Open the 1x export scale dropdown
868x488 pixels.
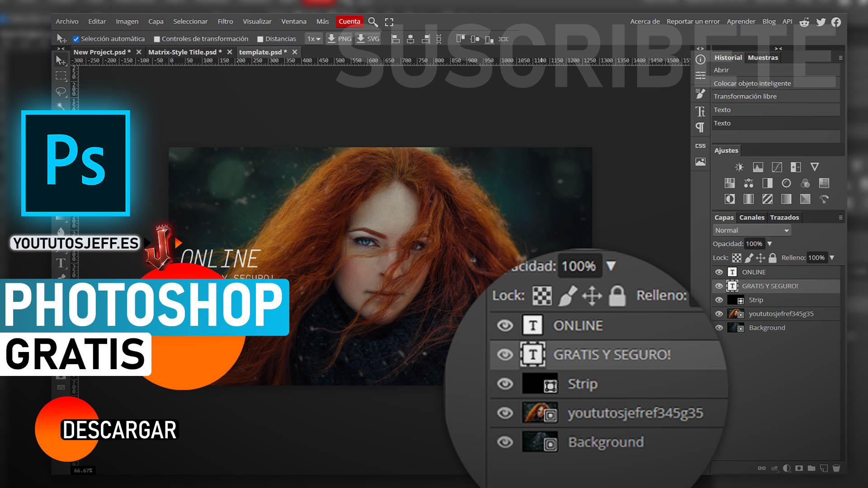point(313,39)
